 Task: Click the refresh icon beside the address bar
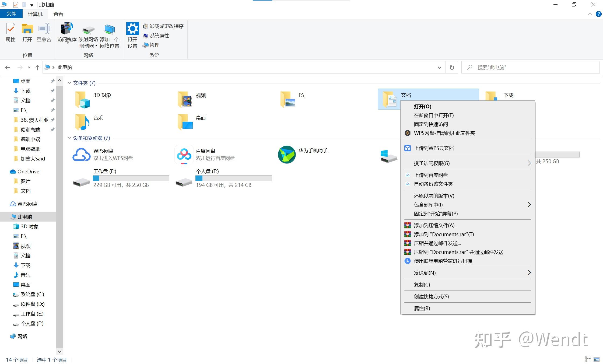[x=452, y=68]
